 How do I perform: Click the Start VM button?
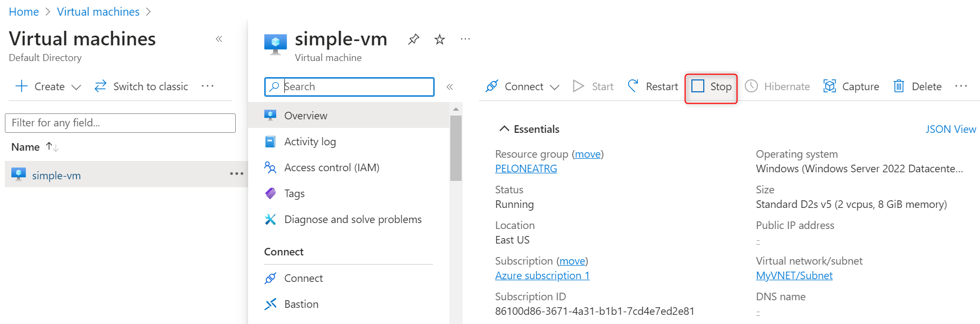pyautogui.click(x=593, y=86)
